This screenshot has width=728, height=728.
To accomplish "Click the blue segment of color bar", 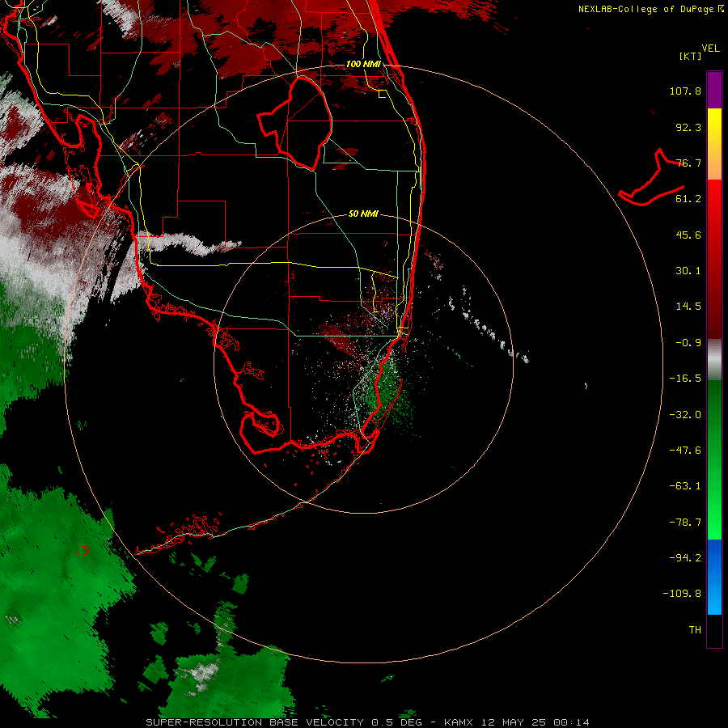I will tap(714, 577).
